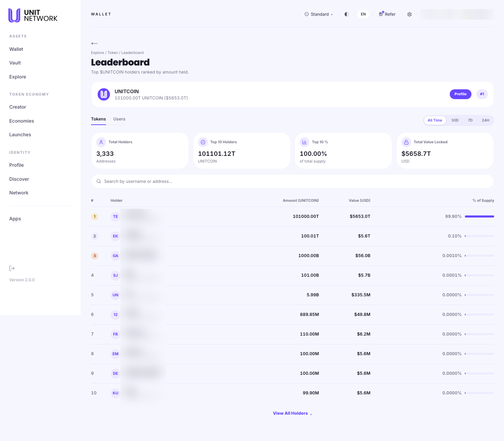Click the purple Profile button
Viewport: 504px width, 441px height.
click(460, 94)
